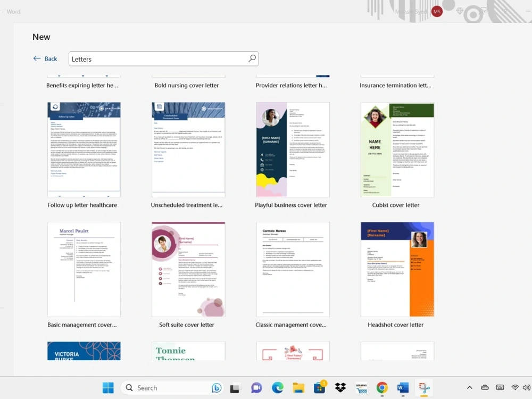Select the Soft suite cover letter template
532x399 pixels.
click(188, 269)
